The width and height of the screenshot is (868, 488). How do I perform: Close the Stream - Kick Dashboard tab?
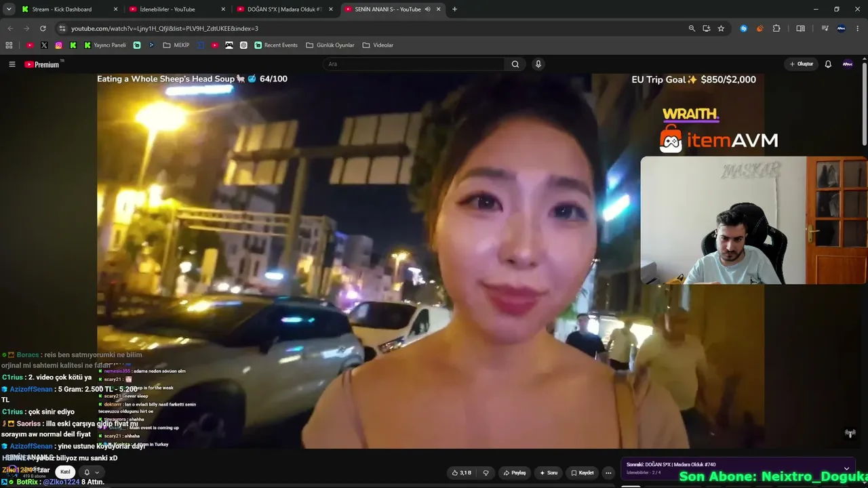(x=115, y=9)
